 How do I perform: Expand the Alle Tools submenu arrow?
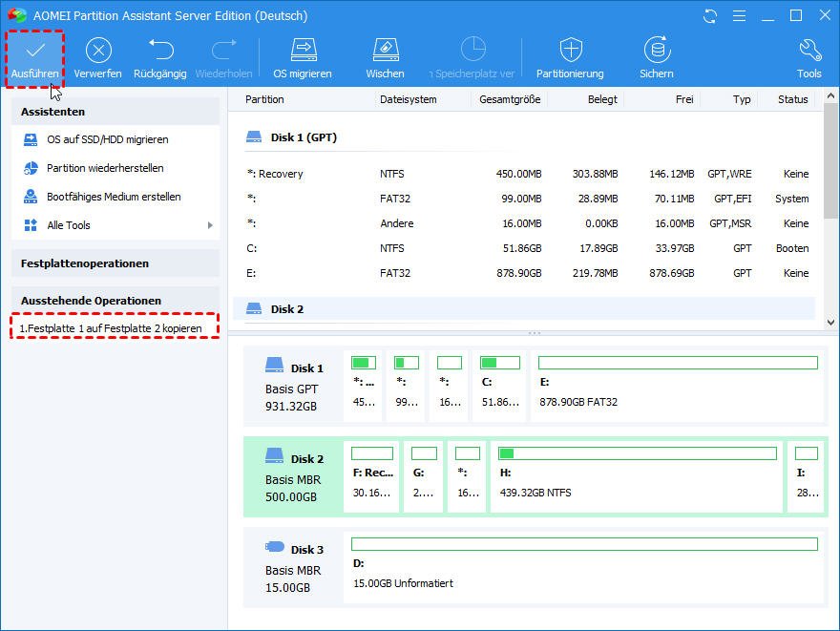[210, 225]
